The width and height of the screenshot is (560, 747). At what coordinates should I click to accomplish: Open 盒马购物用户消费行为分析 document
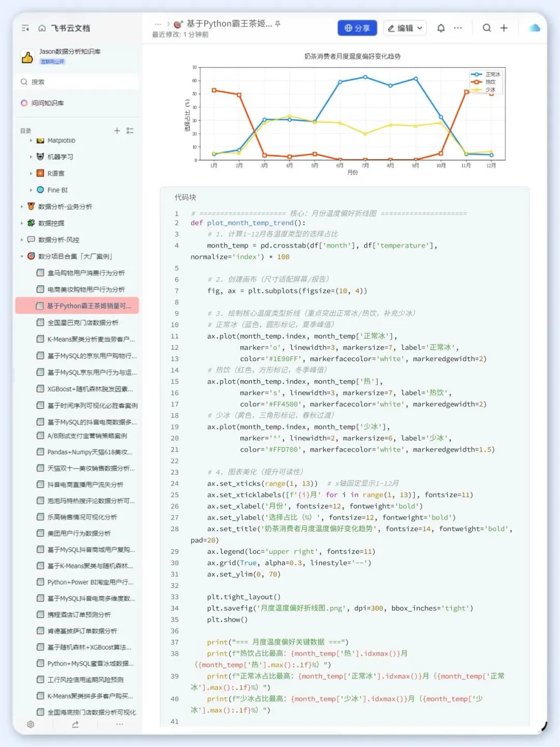86,273
